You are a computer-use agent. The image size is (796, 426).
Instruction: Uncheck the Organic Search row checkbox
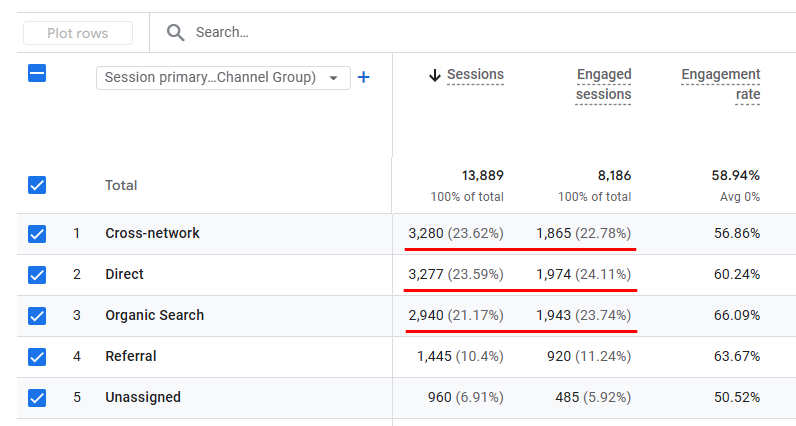point(37,316)
